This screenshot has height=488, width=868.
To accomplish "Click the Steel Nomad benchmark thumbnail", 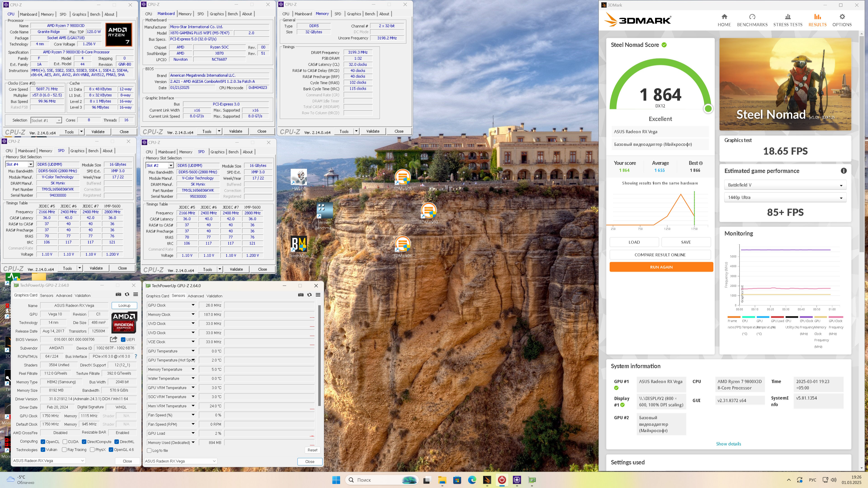I will click(785, 84).
